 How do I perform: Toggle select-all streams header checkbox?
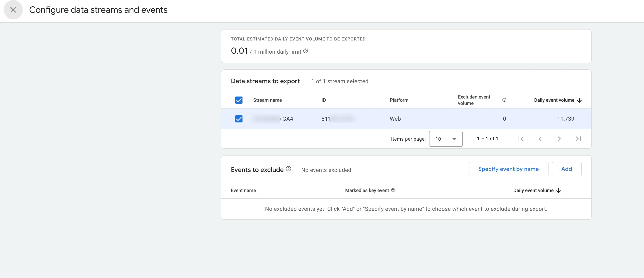click(239, 100)
